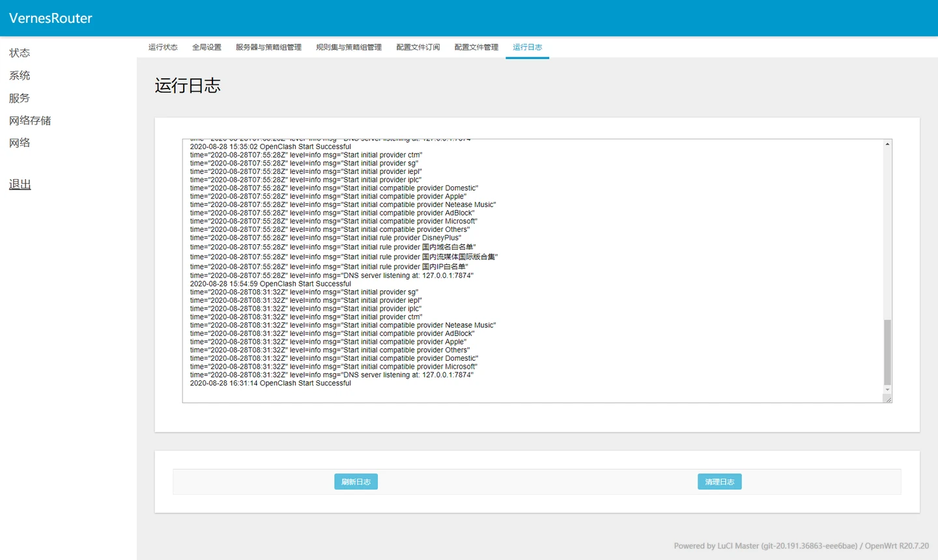Screen dimensions: 938x560
Task: Click the log scrollbar up arrow
Action: click(x=887, y=144)
